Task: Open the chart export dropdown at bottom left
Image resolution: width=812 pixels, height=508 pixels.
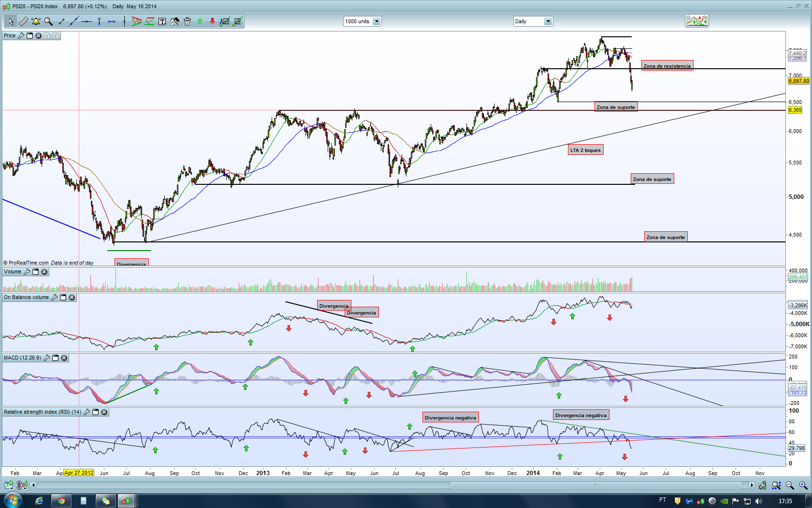Action: (9, 485)
